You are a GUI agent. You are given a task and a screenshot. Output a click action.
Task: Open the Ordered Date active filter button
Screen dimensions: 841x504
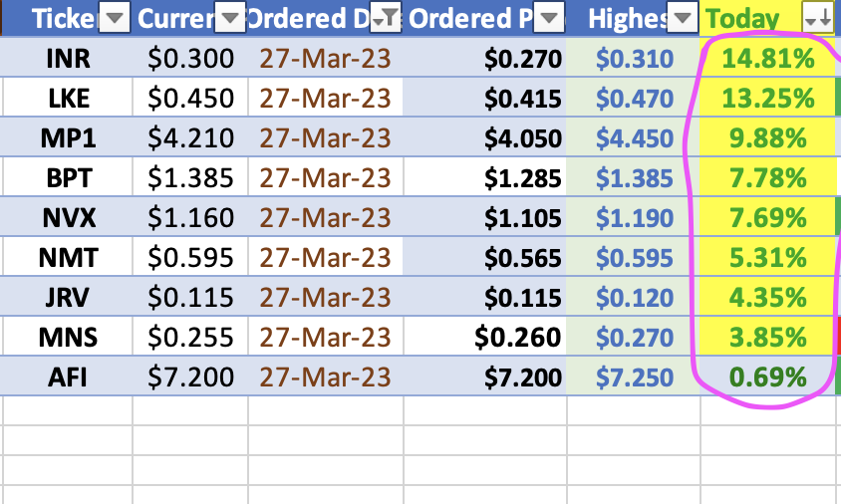pos(385,19)
